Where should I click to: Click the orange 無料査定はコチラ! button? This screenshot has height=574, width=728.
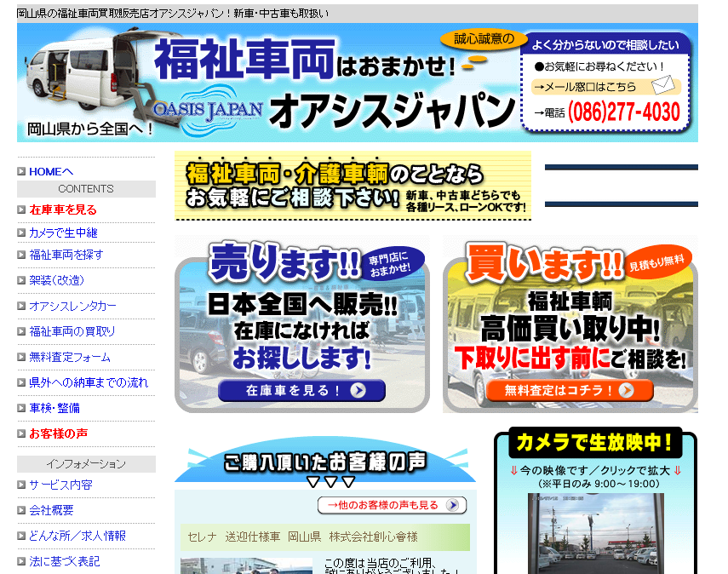tap(570, 390)
